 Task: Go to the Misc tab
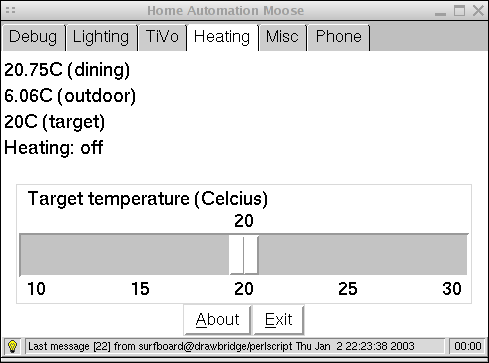[x=283, y=37]
